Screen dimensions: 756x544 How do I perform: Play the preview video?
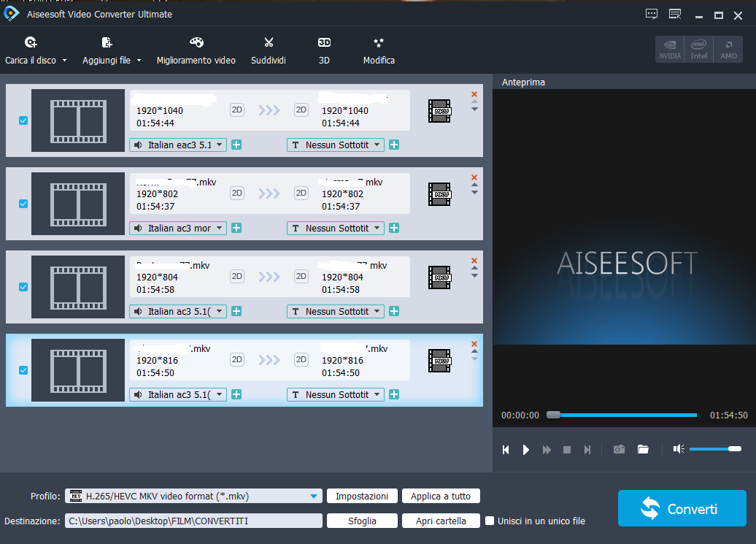[x=526, y=450]
